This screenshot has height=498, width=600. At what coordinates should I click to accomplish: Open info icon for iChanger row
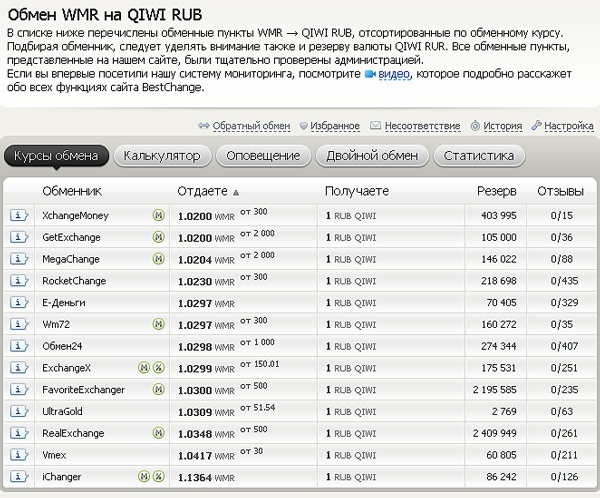point(19,477)
